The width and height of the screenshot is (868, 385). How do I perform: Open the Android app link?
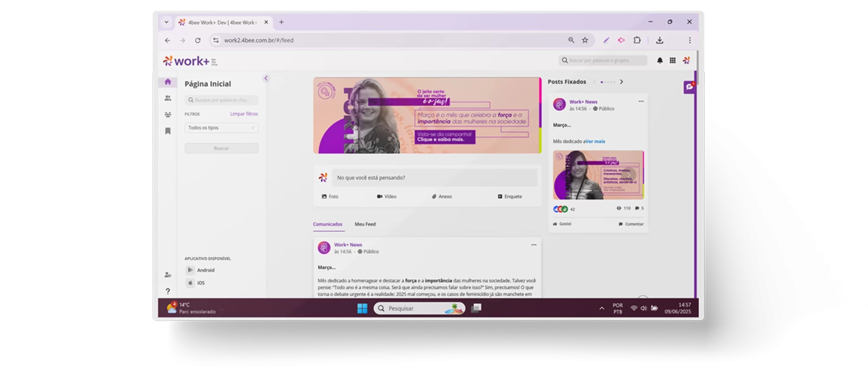(201, 270)
